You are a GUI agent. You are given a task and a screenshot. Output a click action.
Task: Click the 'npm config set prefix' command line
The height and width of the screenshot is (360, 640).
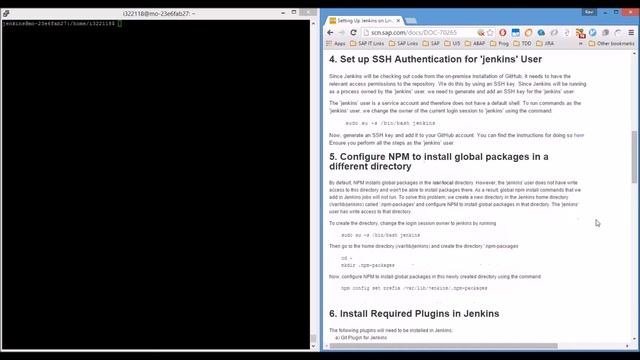pyautogui.click(x=414, y=288)
